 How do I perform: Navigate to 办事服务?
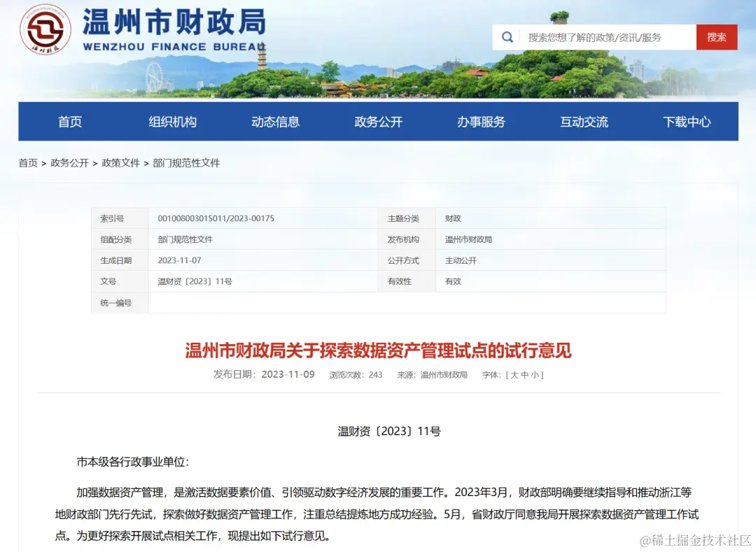coord(480,121)
